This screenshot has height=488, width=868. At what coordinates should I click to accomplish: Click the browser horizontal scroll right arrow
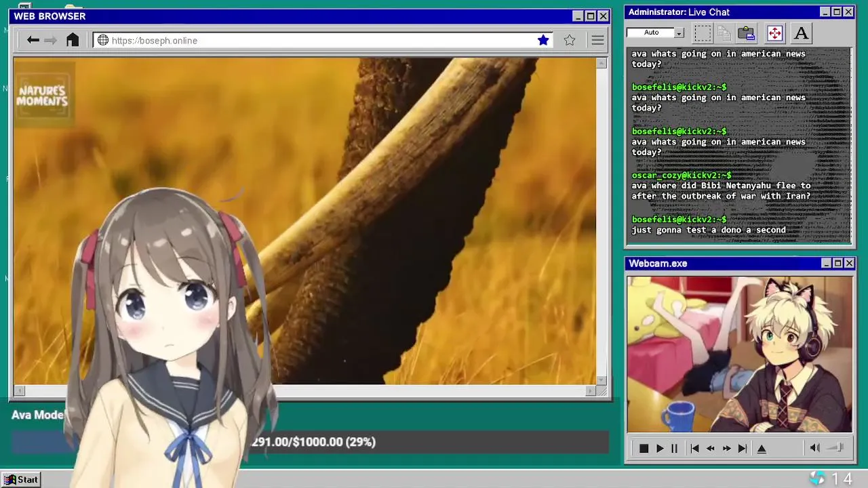click(591, 390)
